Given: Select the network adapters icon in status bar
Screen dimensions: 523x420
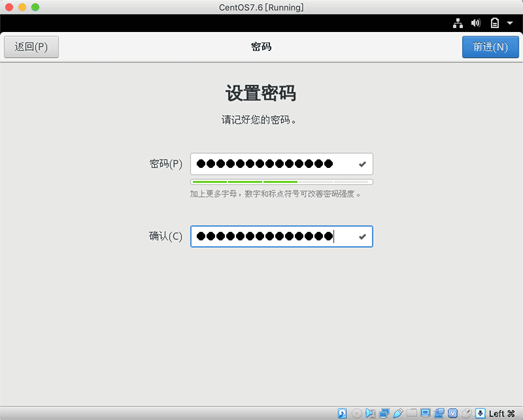Looking at the screenshot, I should 384,413.
